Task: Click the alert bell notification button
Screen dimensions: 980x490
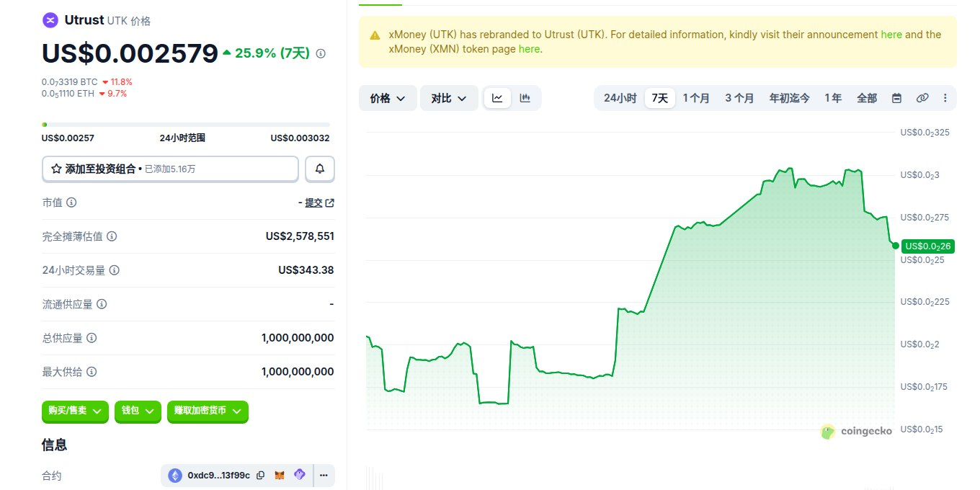Action: click(x=320, y=169)
